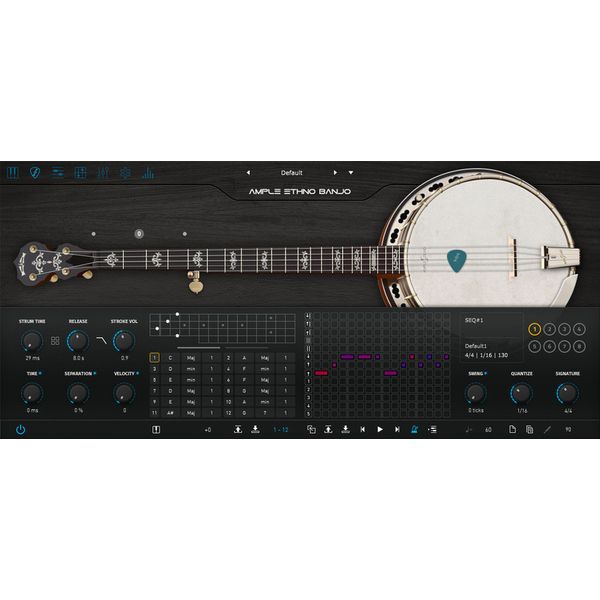The height and width of the screenshot is (600, 600).
Task: Click the Strum Time knob
Action: [x=30, y=340]
